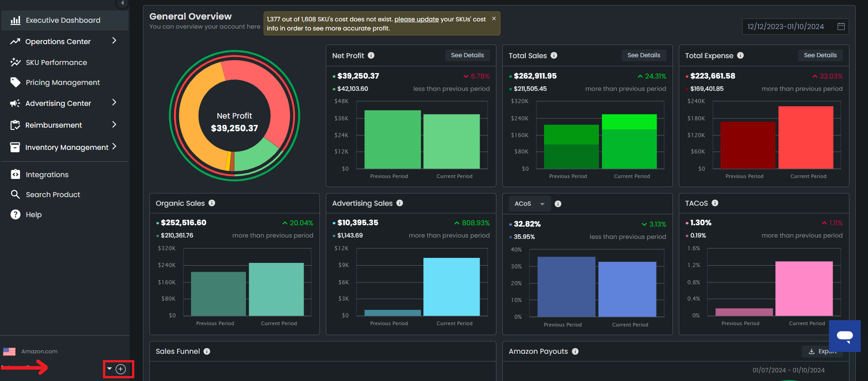Click the plus icon to add account

tap(121, 369)
